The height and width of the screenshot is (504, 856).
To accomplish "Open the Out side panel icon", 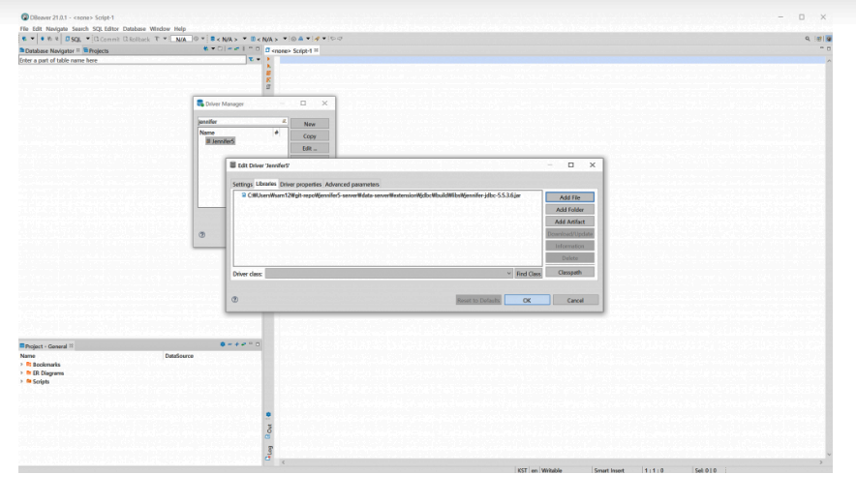I will click(268, 428).
